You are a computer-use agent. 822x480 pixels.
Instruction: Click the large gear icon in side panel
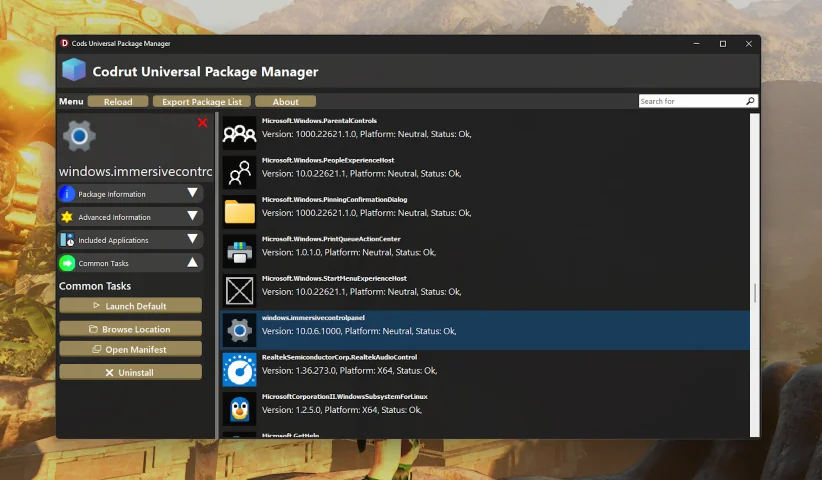pos(79,136)
